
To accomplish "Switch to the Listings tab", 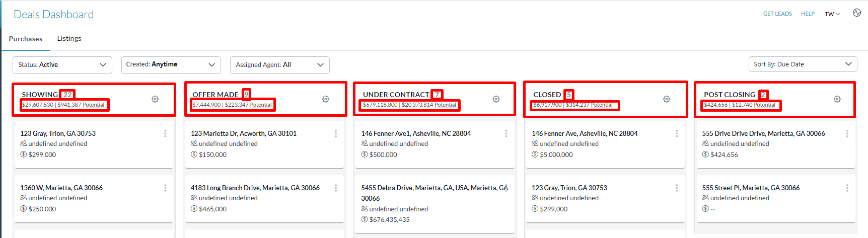I will [x=69, y=38].
